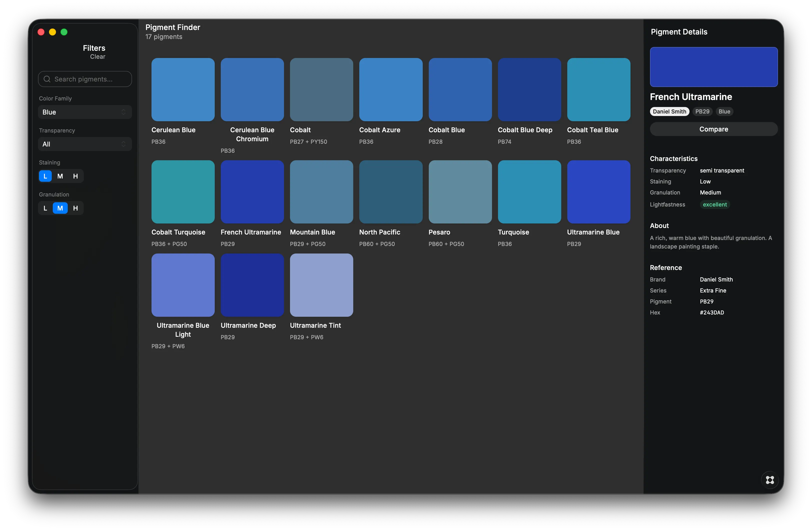Click the Blue tag in Pigment Details
Viewport: 812px width, 531px height.
point(724,111)
